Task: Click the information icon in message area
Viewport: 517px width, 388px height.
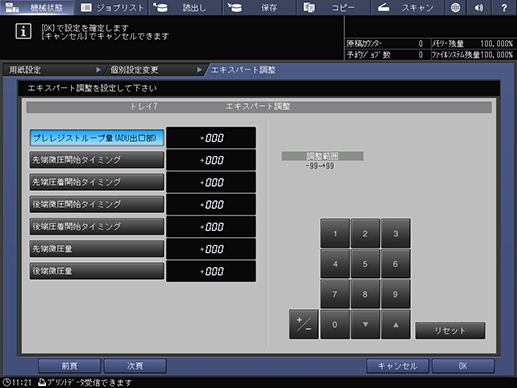Action: [x=23, y=31]
